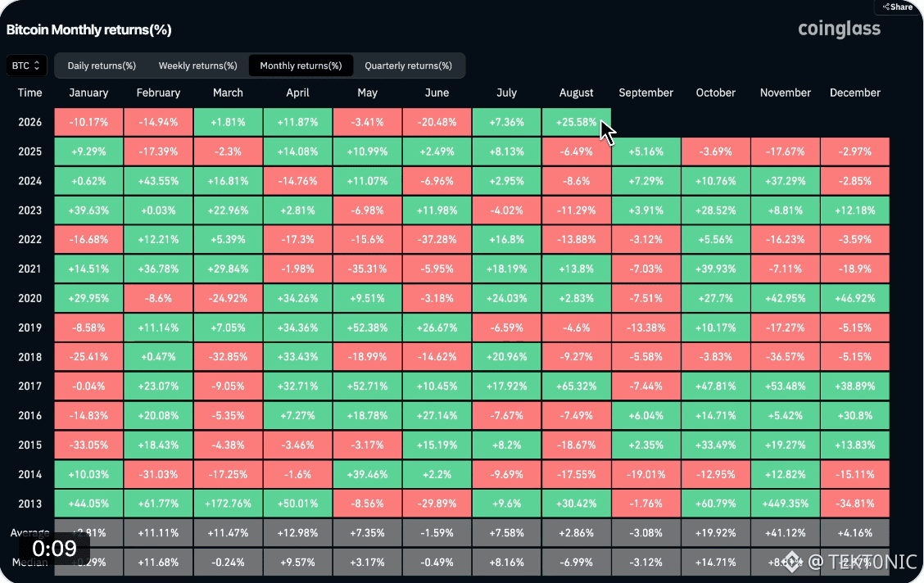Click the October column header

tap(715, 93)
